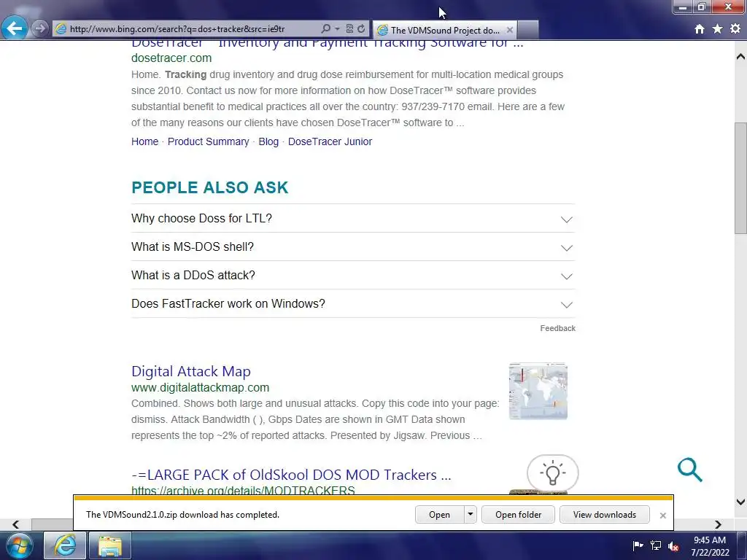
Task: Click the Home icon in browser toolbar
Action: tap(700, 29)
